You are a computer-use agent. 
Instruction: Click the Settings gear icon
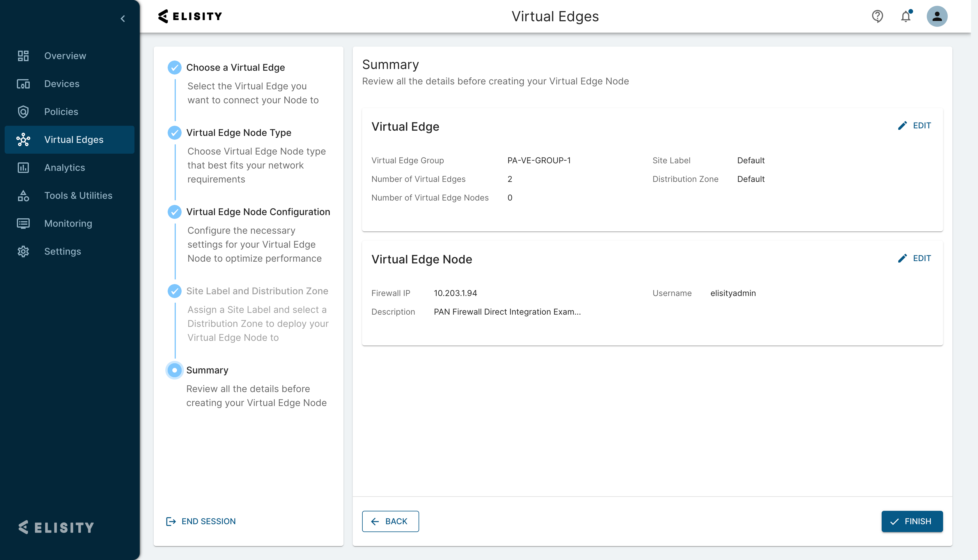point(23,251)
